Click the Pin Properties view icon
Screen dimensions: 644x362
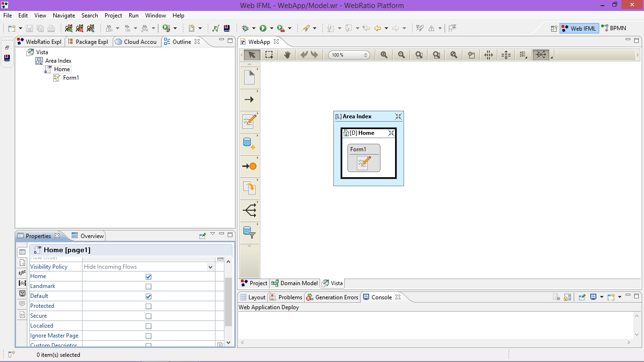(x=203, y=236)
